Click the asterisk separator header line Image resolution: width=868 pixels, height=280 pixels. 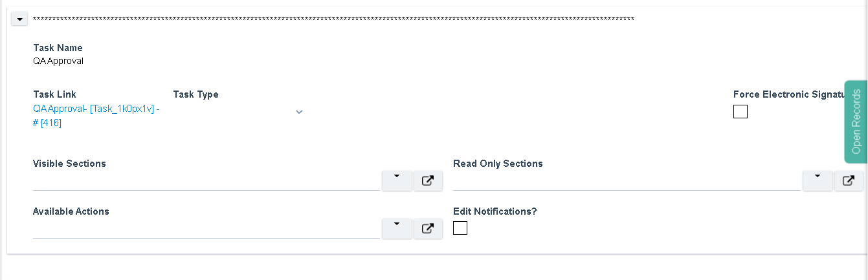[x=333, y=19]
